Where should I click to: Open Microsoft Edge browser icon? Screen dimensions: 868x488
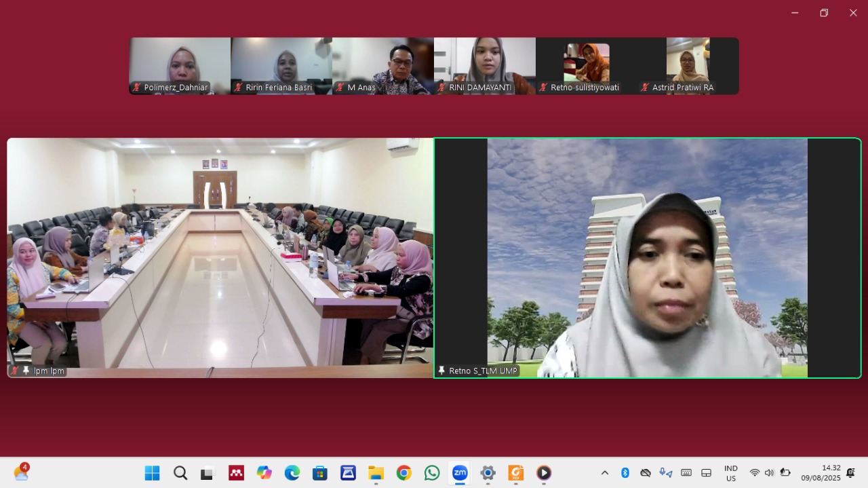point(292,473)
